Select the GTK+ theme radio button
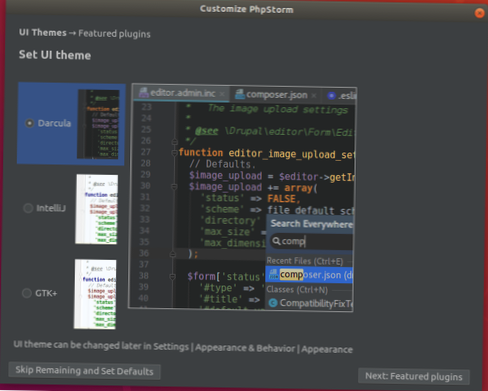Screen dimensions: 488x391 click(27, 293)
